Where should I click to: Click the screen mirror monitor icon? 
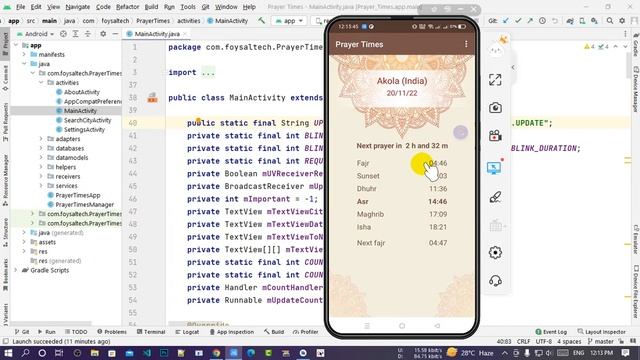point(494,168)
